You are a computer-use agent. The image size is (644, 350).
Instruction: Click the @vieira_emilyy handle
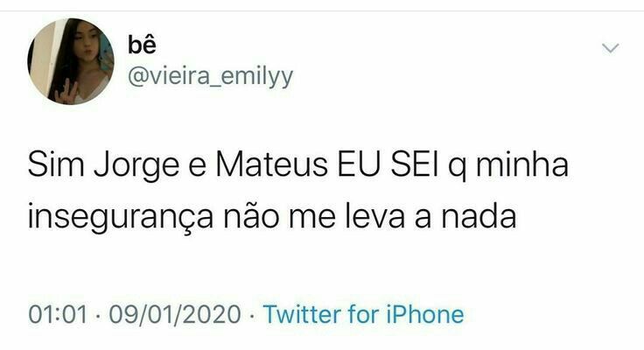210,77
